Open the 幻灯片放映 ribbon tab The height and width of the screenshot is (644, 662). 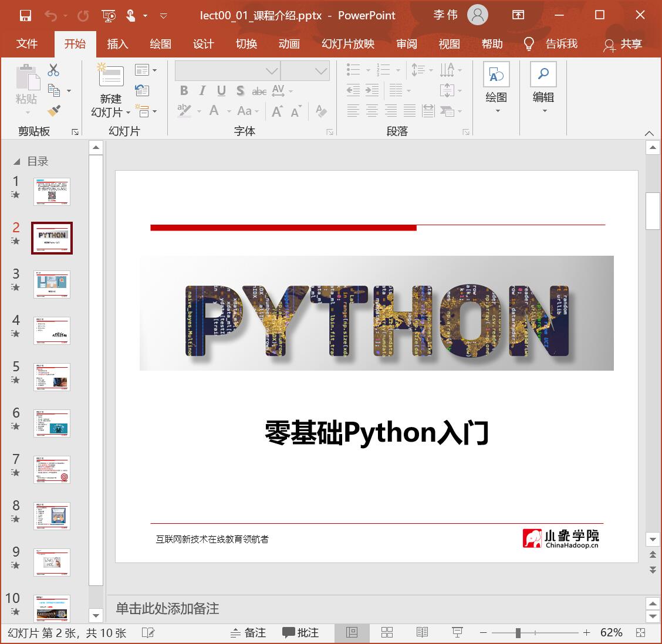click(347, 43)
